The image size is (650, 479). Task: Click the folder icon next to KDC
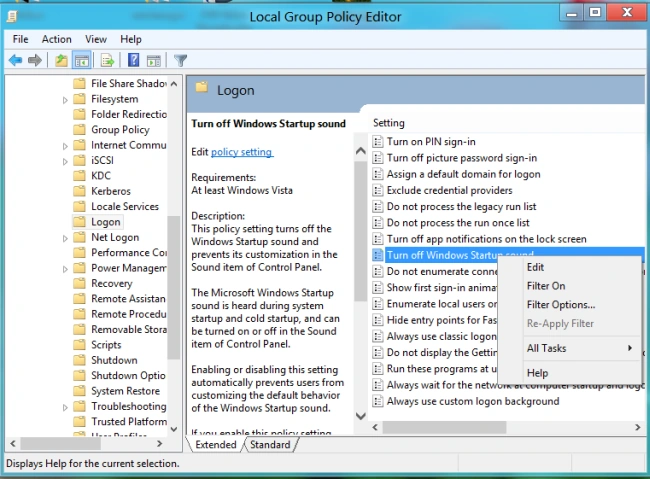(x=79, y=175)
